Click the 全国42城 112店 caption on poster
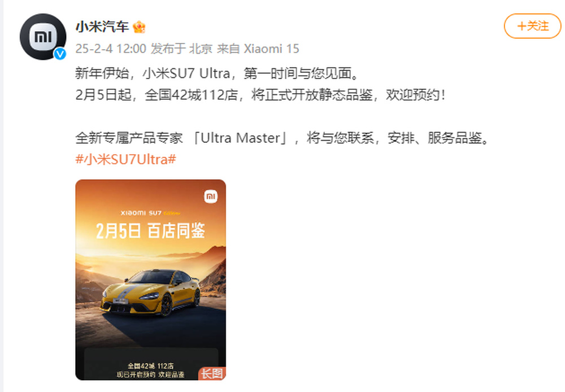The image size is (565, 392). tap(151, 366)
